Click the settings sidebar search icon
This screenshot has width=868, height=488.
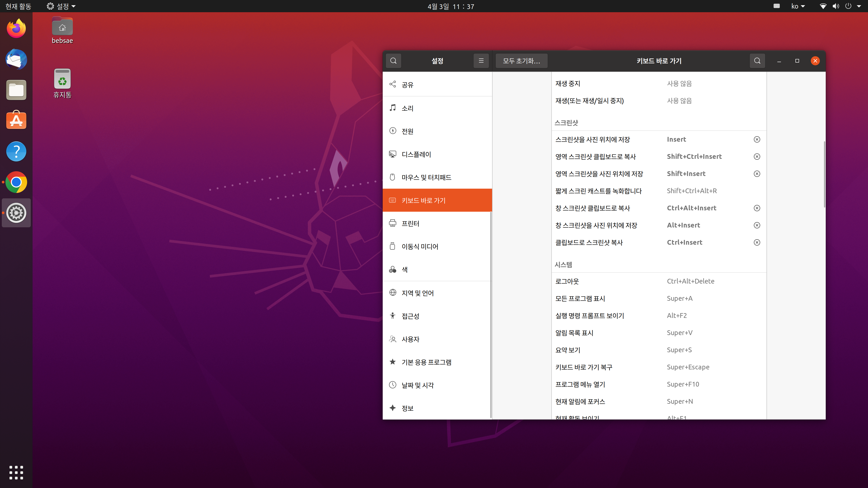393,61
